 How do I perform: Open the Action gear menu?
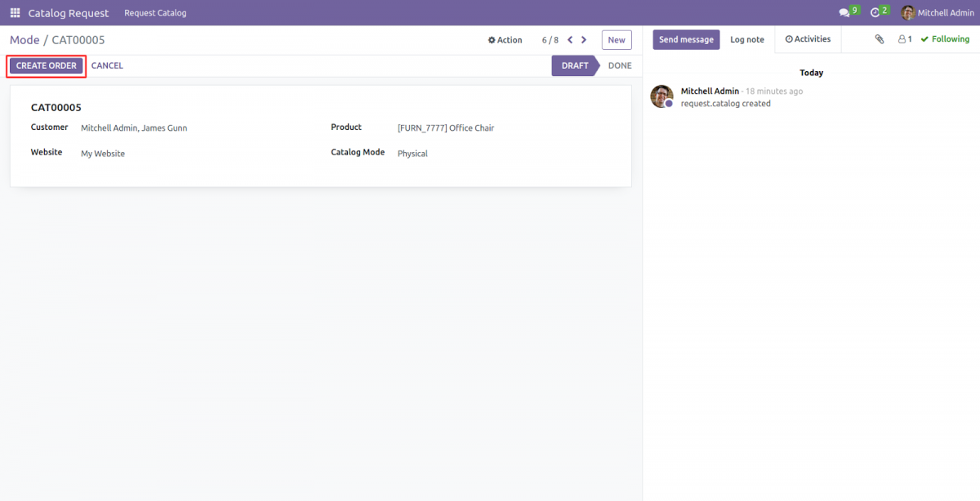pyautogui.click(x=505, y=39)
